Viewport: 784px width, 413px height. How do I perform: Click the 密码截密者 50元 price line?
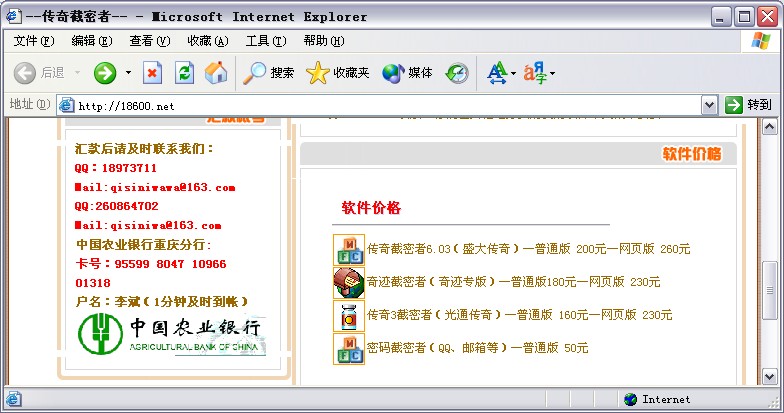(x=478, y=348)
